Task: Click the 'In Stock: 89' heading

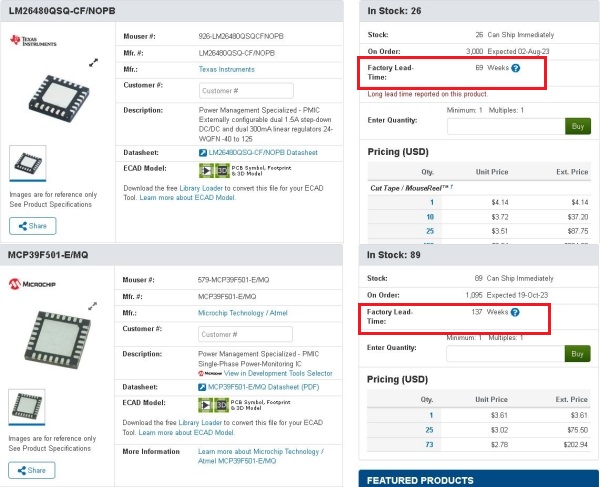Action: tap(393, 255)
